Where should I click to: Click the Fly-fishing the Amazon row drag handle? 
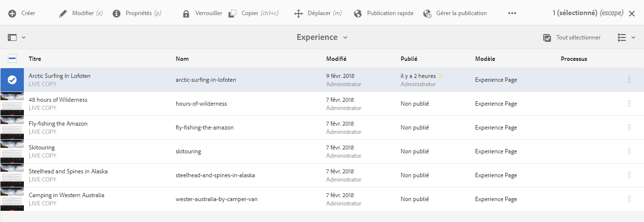tap(629, 128)
